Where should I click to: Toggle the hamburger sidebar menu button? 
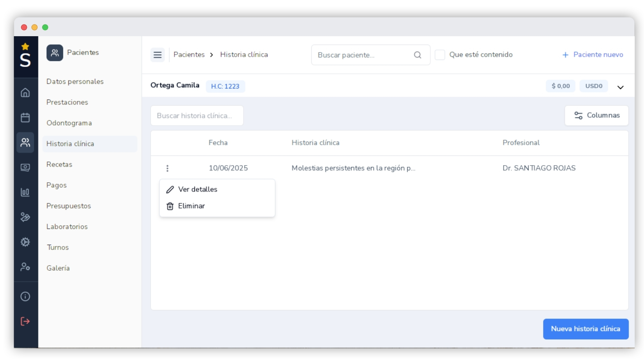point(158,55)
